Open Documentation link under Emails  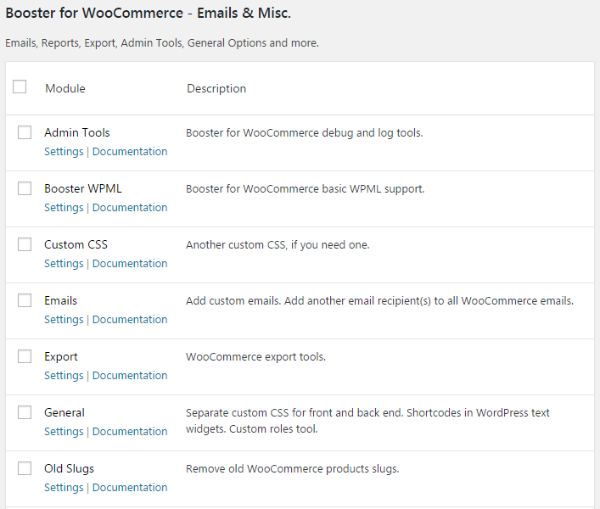(x=130, y=320)
